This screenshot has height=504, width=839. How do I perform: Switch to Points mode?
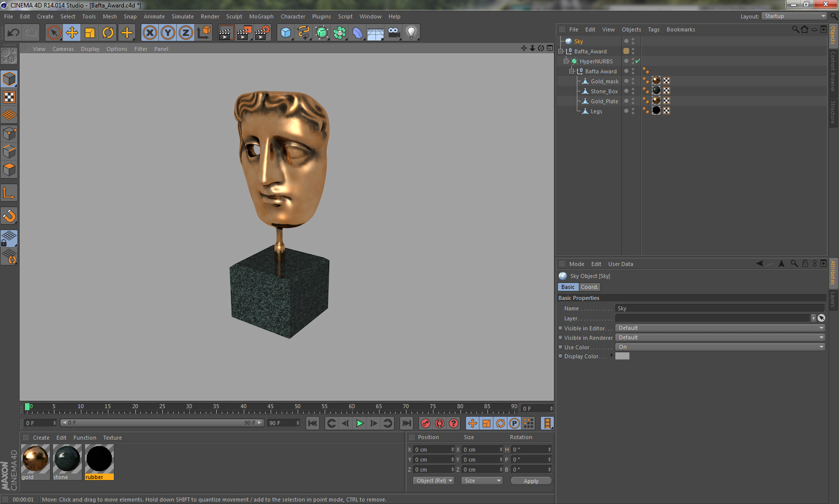pos(9,134)
